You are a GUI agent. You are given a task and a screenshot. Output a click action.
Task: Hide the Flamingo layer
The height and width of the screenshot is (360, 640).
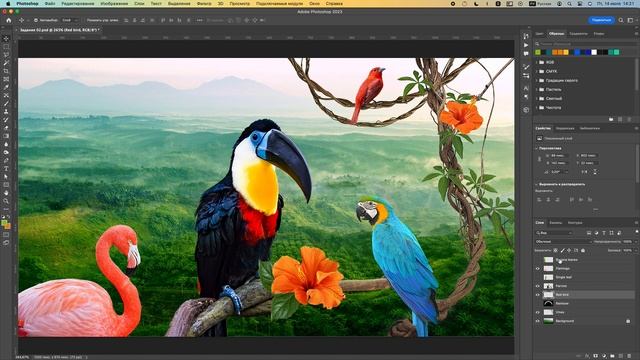(538, 269)
